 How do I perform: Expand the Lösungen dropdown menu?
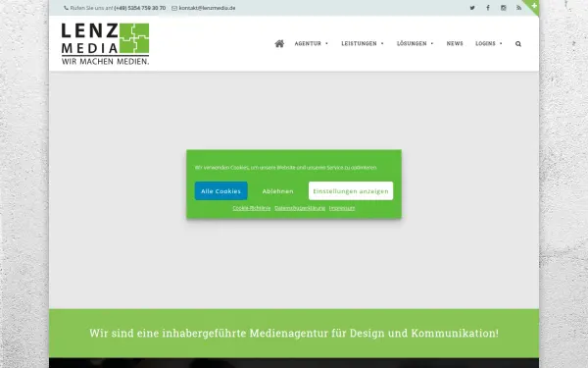(416, 43)
